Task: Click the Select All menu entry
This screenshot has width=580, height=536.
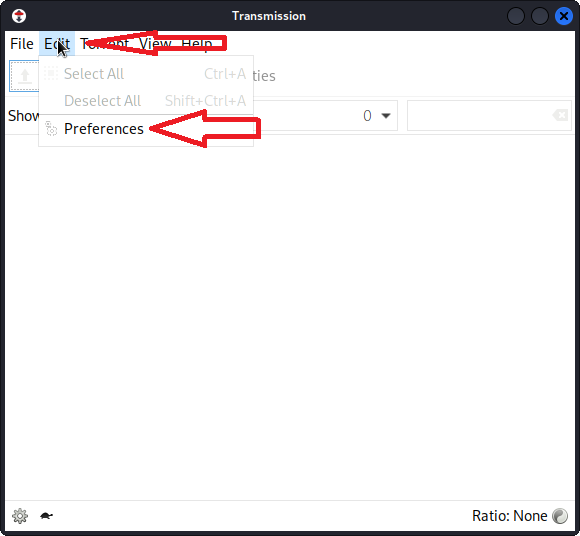Action: [146, 74]
